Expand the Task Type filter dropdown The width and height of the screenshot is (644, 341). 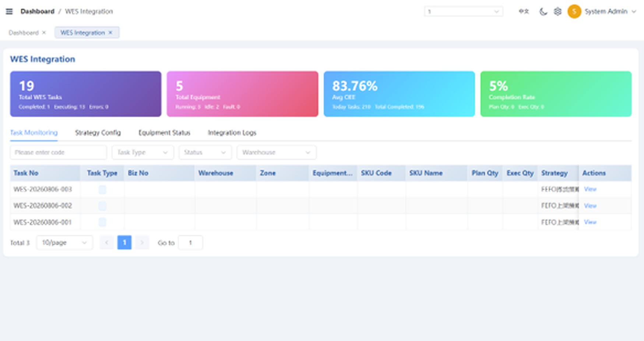pyautogui.click(x=142, y=152)
